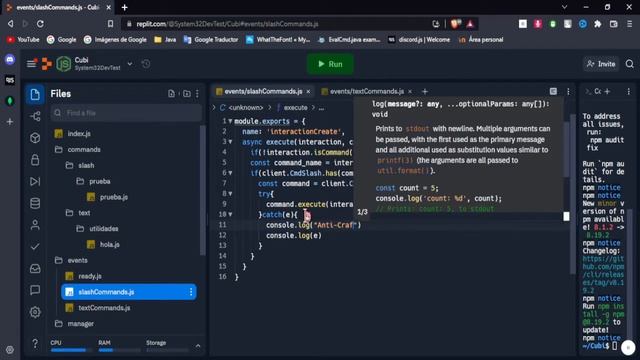Bookmark this page icon
The image size is (640, 360).
pyautogui.click(x=110, y=24)
